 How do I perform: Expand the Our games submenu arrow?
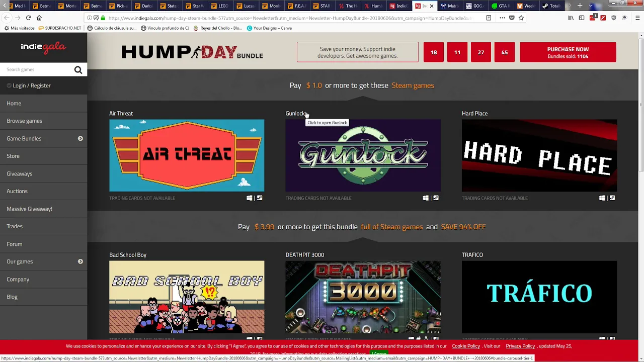tap(80, 261)
